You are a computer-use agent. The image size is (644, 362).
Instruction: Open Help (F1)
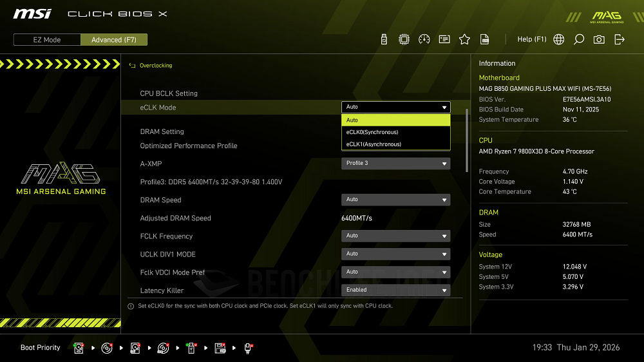[x=532, y=39]
